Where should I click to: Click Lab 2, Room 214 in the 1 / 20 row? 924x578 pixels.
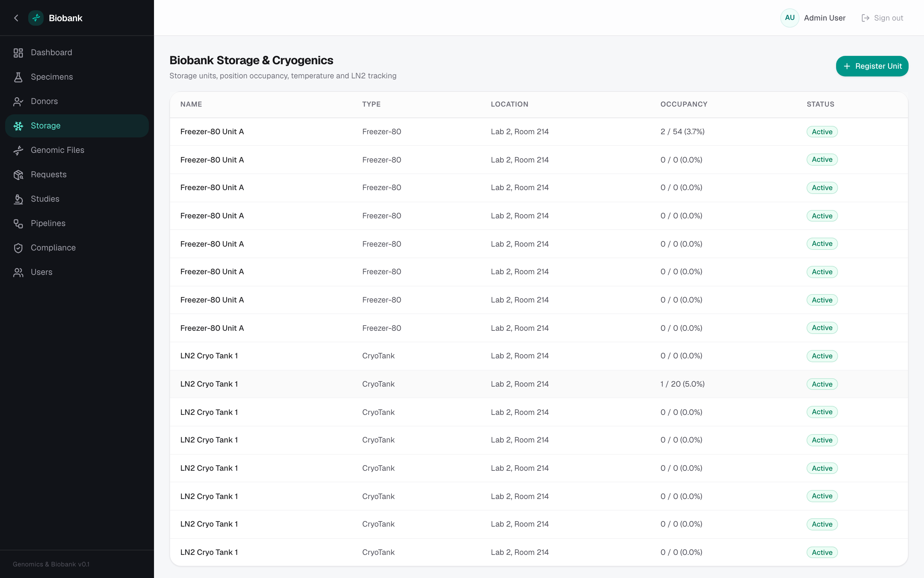coord(520,384)
